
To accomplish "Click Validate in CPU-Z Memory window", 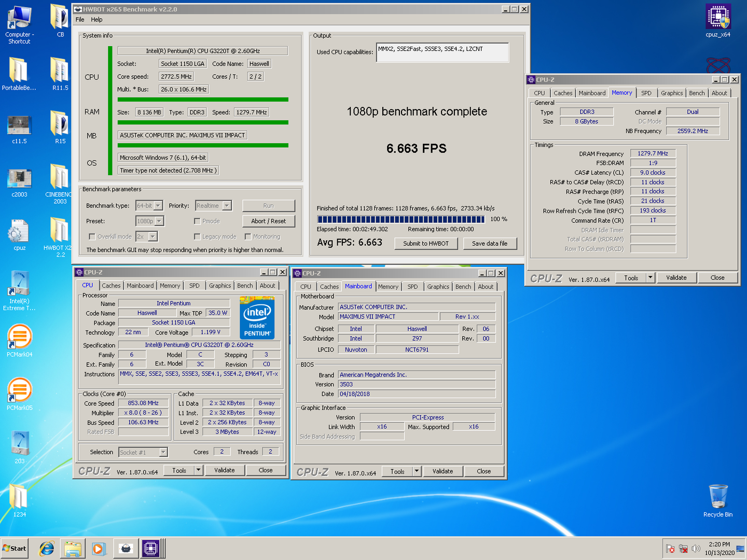I will tap(676, 278).
